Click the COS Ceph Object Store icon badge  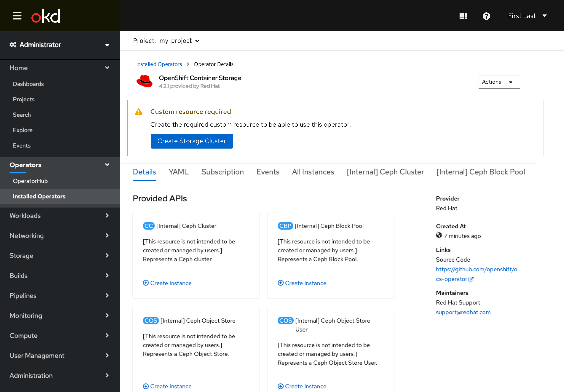click(x=150, y=320)
